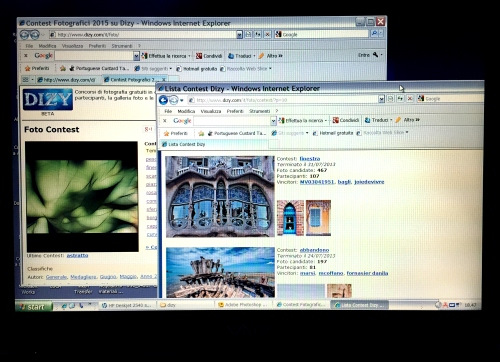Screen dimensions: 500x362
Task: Click the stop icon in front window address bar
Action: tap(410, 99)
